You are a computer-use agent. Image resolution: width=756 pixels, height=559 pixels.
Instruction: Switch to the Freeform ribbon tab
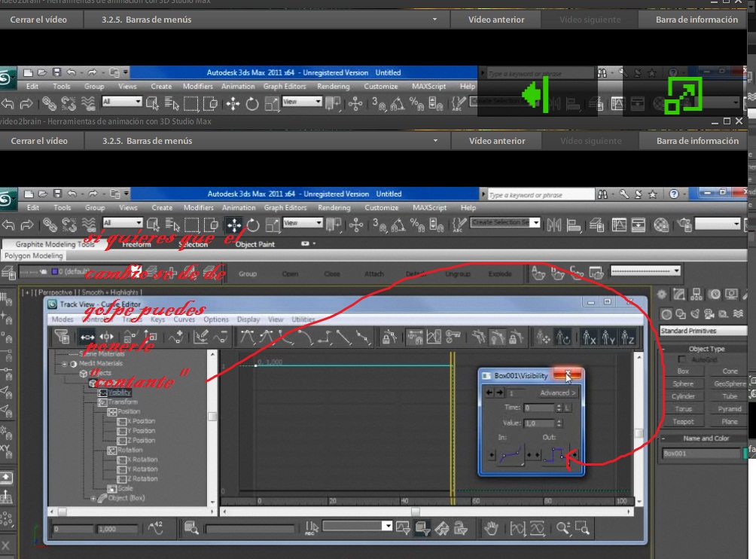[x=136, y=245]
